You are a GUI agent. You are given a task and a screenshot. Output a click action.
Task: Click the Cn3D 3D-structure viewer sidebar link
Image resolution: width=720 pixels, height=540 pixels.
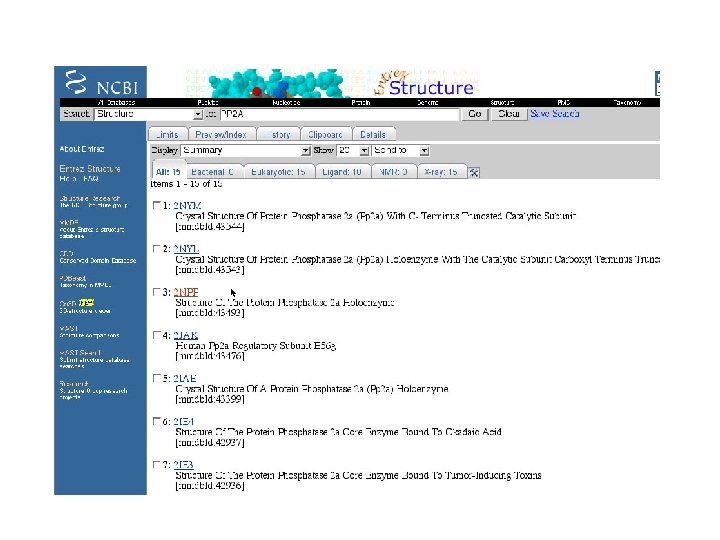tap(85, 311)
